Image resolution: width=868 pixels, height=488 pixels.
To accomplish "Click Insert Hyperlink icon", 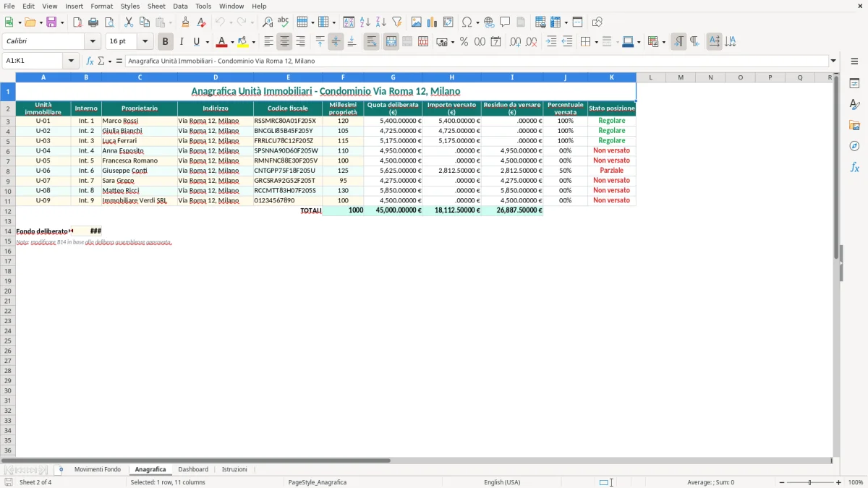I will point(489,22).
